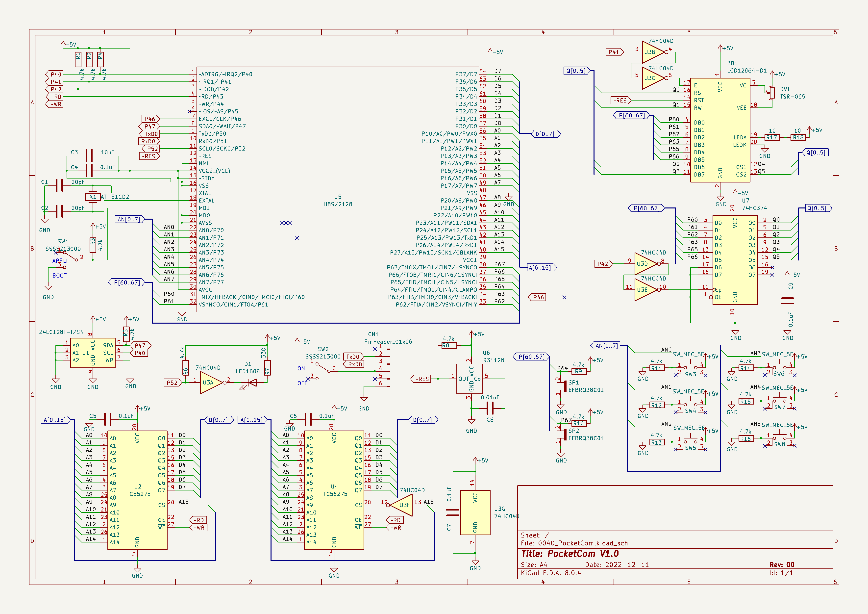Click the D1 LED1608 diode symbol
The image size is (868, 614).
pos(252,383)
